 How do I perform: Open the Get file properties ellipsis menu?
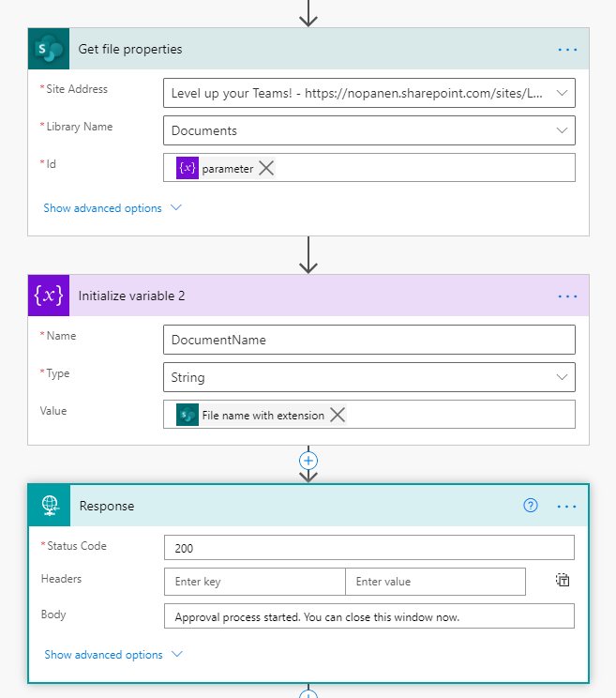pyautogui.click(x=567, y=49)
